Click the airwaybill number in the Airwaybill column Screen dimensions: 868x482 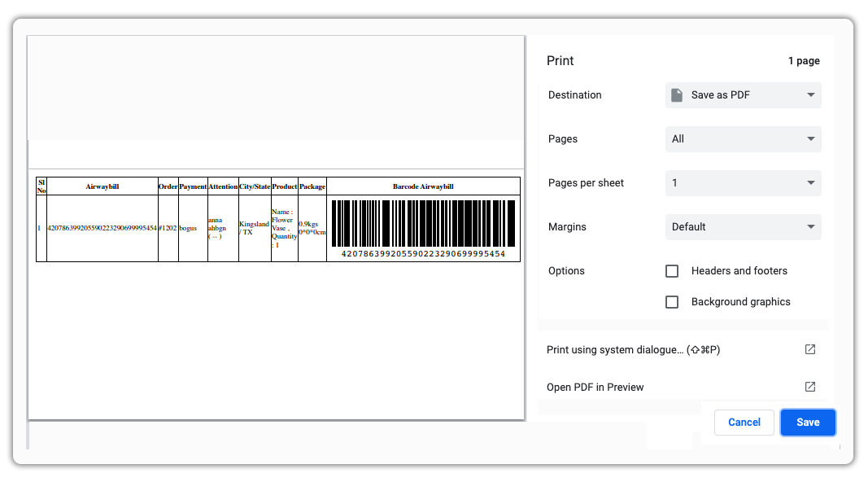[103, 228]
